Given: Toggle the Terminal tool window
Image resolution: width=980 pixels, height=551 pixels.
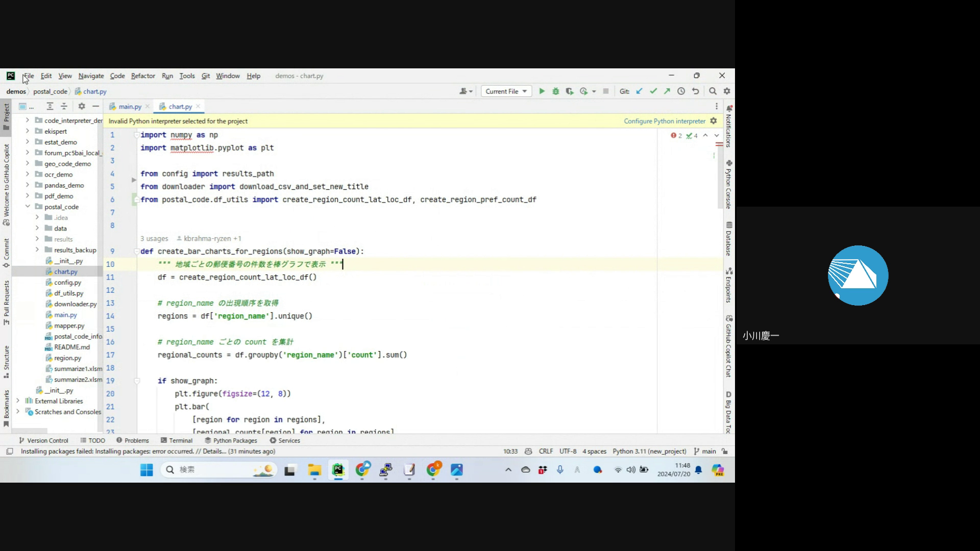Looking at the screenshot, I should coord(177,440).
